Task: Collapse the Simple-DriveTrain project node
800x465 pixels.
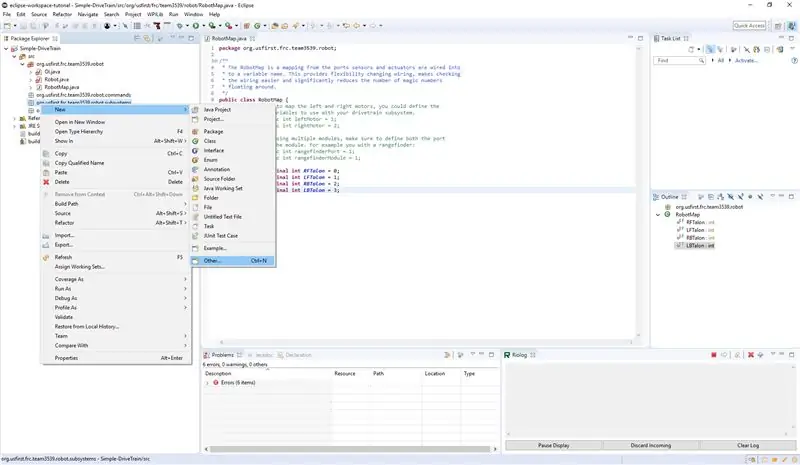Action: [6, 48]
